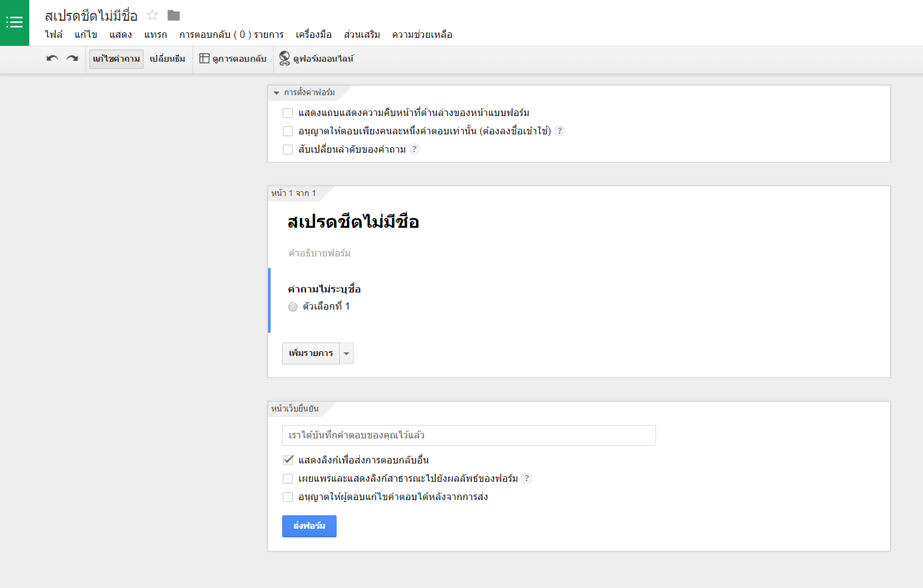The image size is (923, 588).
Task: Toggle the shuffle question order checkbox
Action: (x=288, y=150)
